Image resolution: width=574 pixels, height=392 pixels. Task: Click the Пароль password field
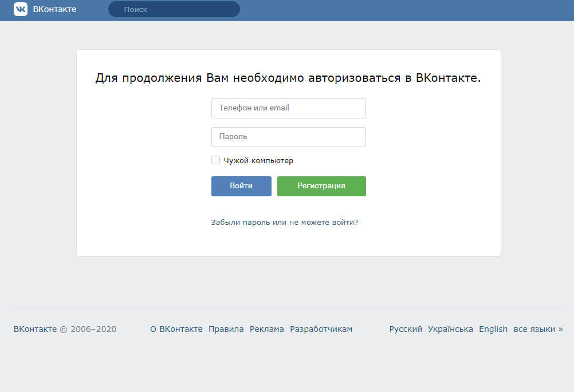pos(289,137)
